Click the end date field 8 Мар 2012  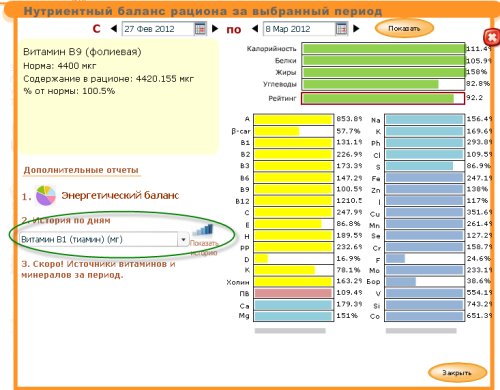point(300,29)
